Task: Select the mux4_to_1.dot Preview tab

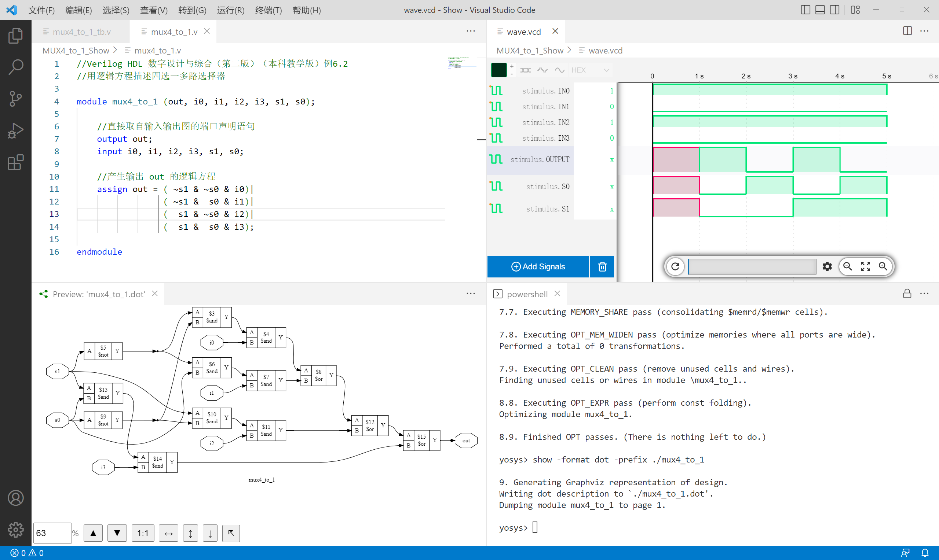Action: 99,294
